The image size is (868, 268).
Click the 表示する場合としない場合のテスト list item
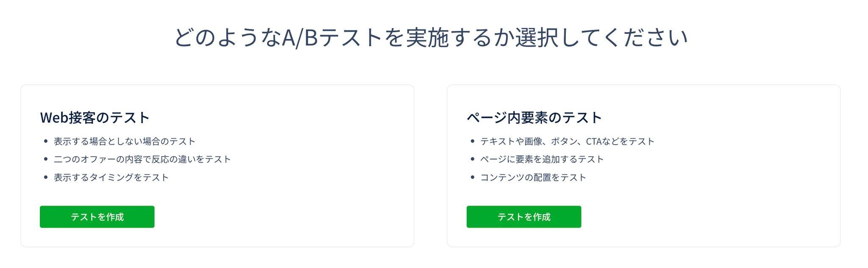click(124, 141)
